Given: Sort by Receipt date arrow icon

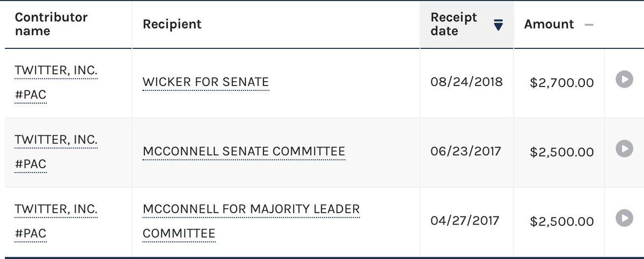Looking at the screenshot, I should click(498, 25).
